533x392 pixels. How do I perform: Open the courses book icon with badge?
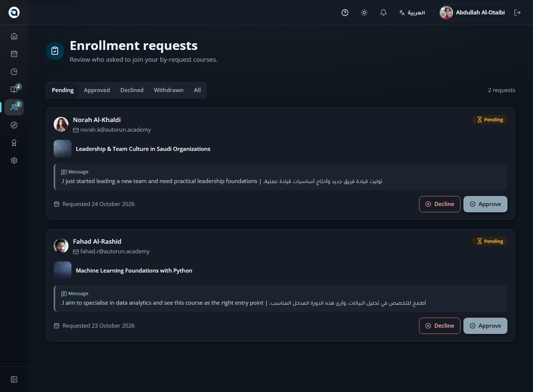[x=14, y=89]
